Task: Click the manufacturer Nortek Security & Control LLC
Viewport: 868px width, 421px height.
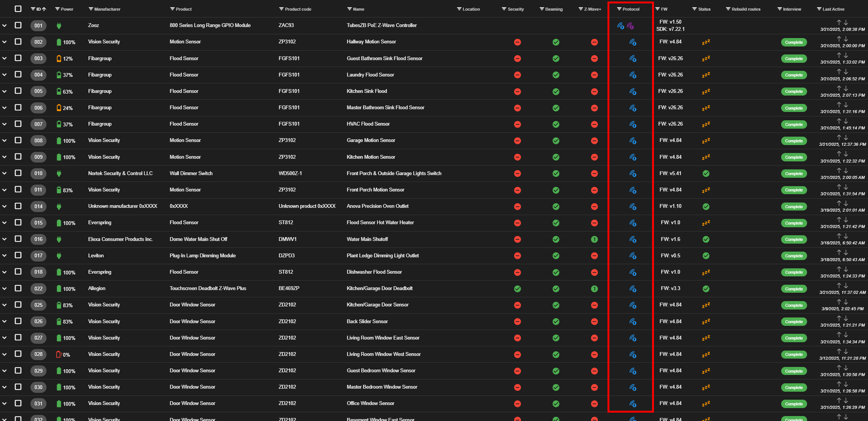Action: (x=120, y=174)
